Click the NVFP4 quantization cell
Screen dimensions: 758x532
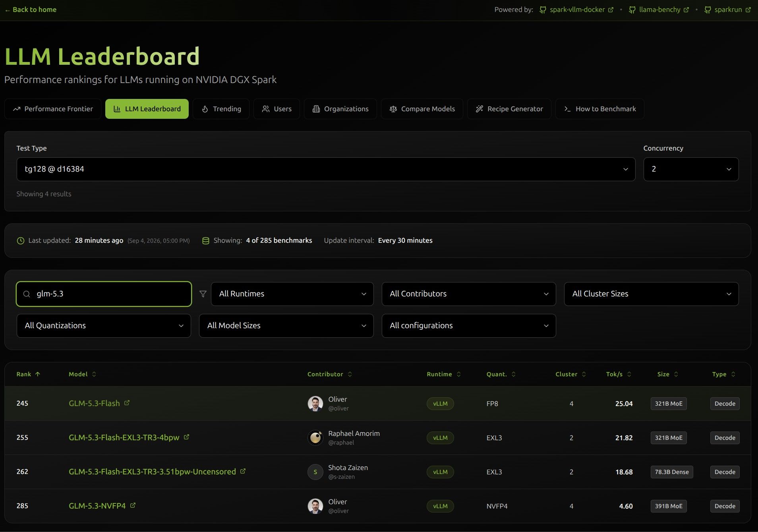pyautogui.click(x=497, y=506)
